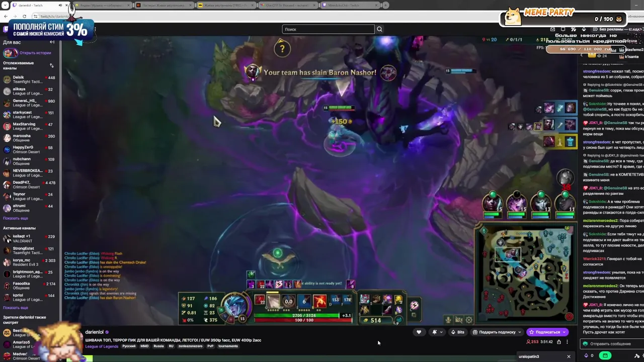Click the address bar URL
644x362 pixels.
(x=55, y=16)
